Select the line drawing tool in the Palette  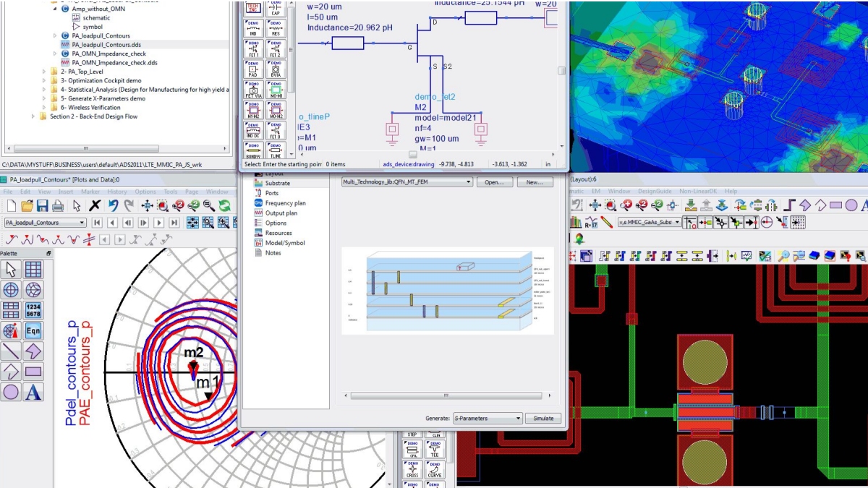coord(11,351)
